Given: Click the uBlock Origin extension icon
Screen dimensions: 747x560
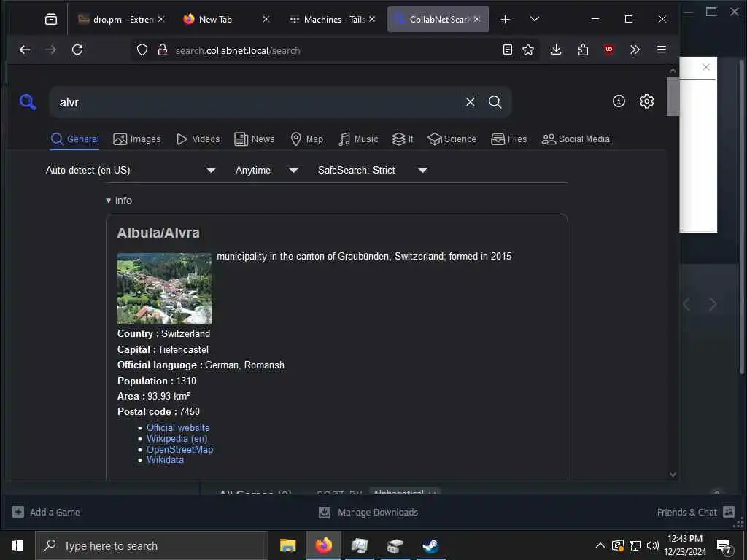Looking at the screenshot, I should point(608,50).
